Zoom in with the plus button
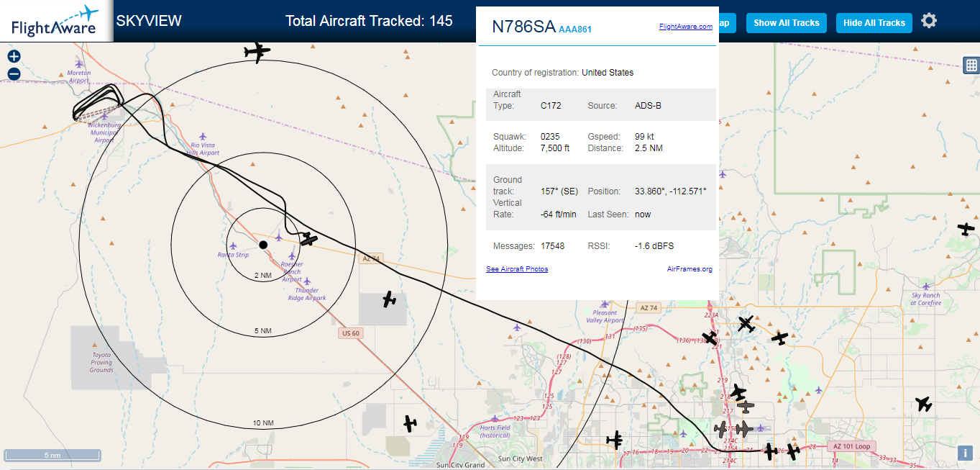Image resolution: width=980 pixels, height=470 pixels. tap(14, 56)
